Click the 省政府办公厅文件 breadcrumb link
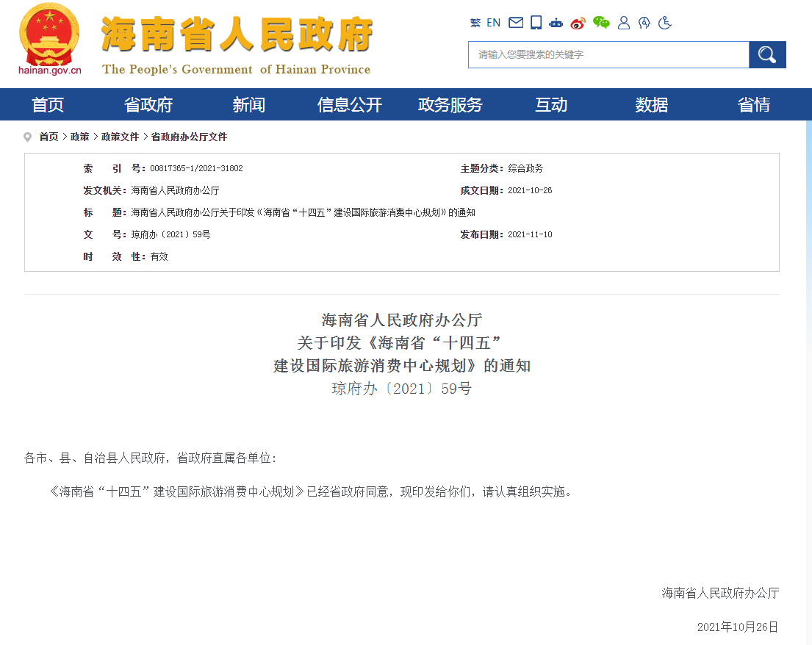This screenshot has height=645, width=812. click(189, 137)
